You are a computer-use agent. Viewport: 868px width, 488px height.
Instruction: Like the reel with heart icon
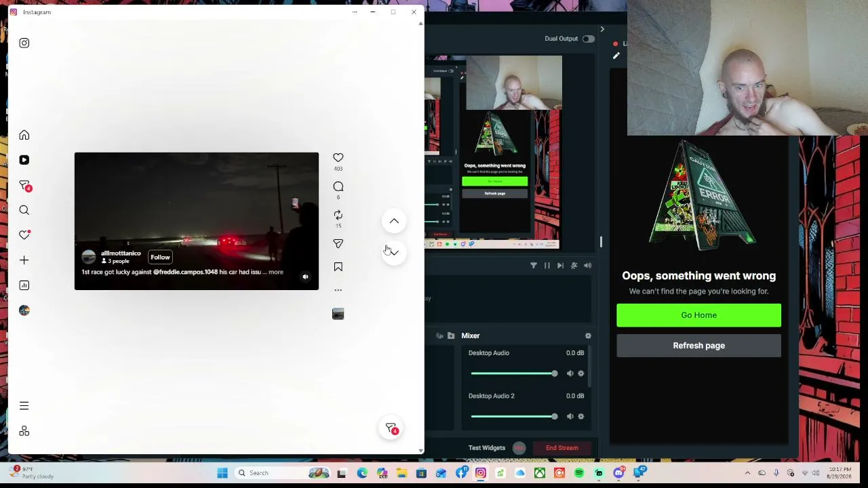point(338,157)
